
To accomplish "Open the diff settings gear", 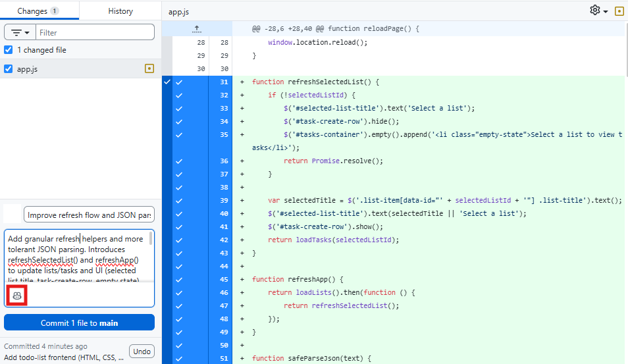I will pos(595,11).
